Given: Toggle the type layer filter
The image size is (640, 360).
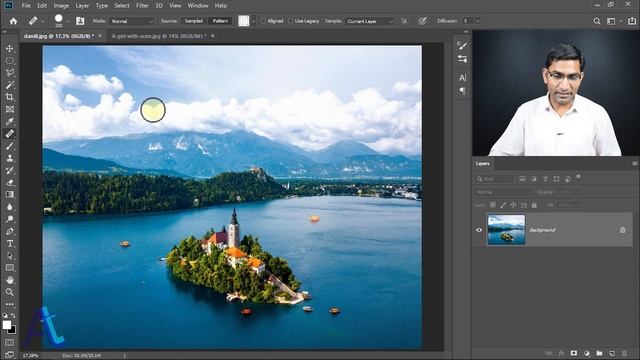Looking at the screenshot, I should pyautogui.click(x=545, y=179).
